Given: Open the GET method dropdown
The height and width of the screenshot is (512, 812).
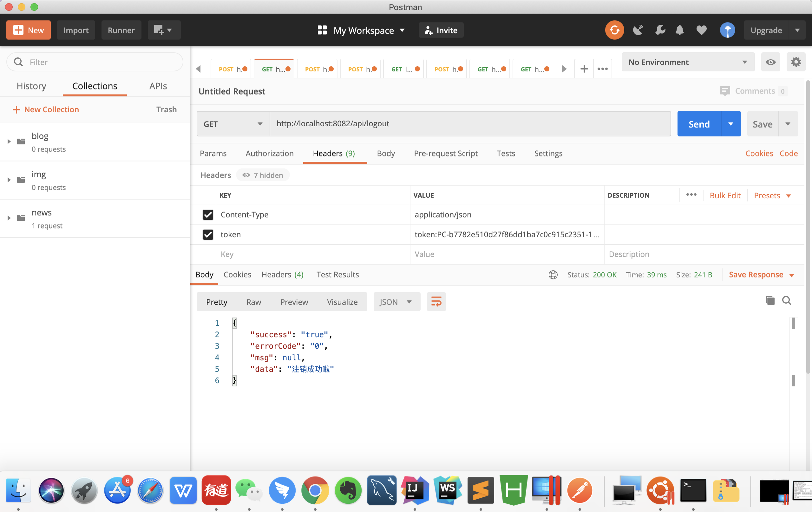Looking at the screenshot, I should 233,124.
